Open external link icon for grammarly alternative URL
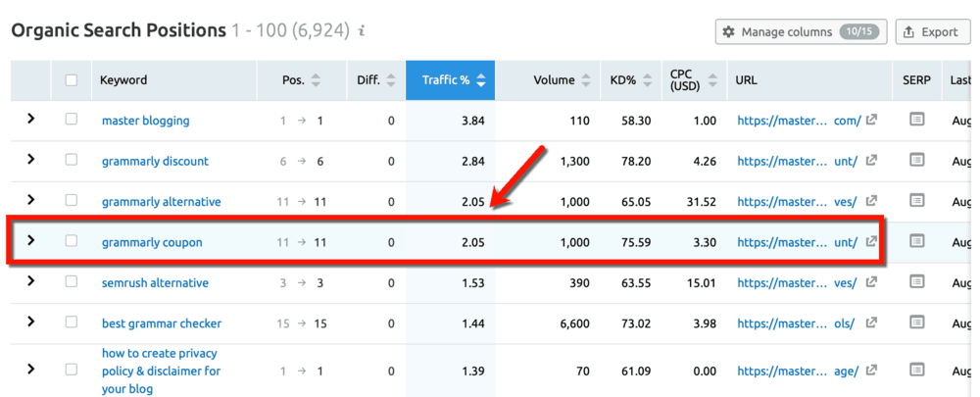The height and width of the screenshot is (397, 980). coord(871,201)
